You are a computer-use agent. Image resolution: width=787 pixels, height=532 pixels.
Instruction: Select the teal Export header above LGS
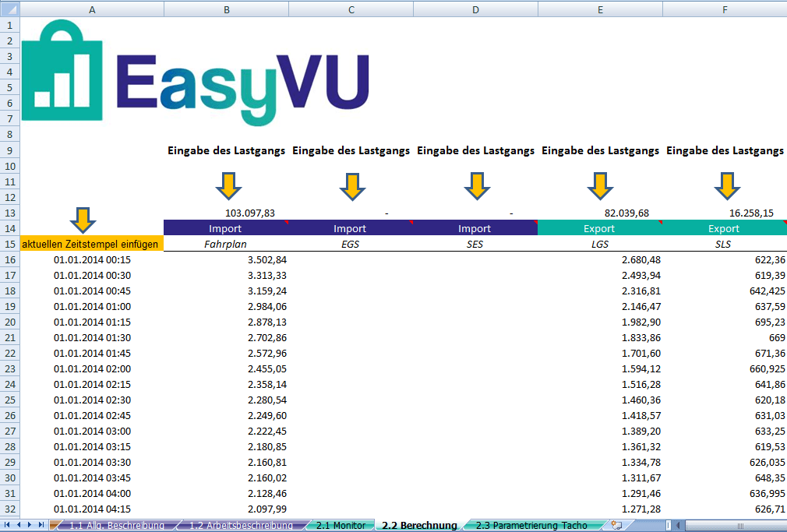599,228
